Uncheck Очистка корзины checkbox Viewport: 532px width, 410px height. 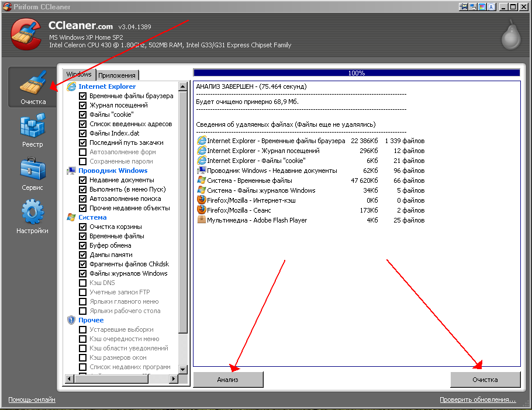click(82, 227)
